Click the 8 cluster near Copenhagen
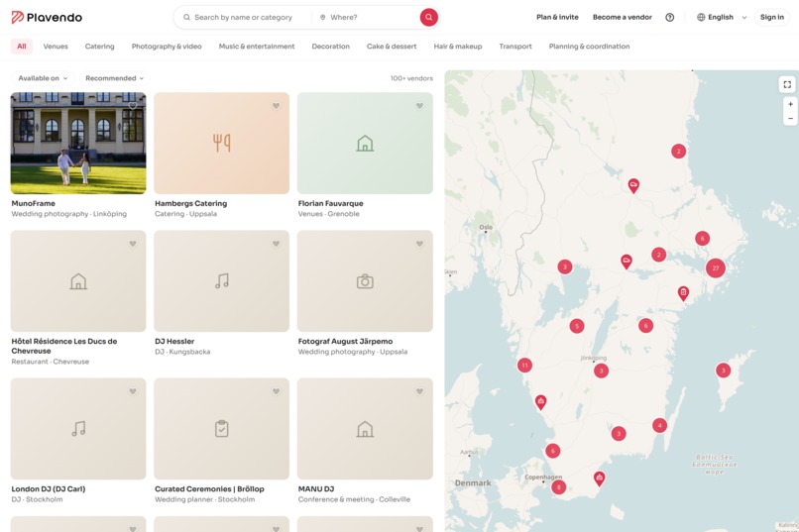Image resolution: width=799 pixels, height=532 pixels. [558, 486]
